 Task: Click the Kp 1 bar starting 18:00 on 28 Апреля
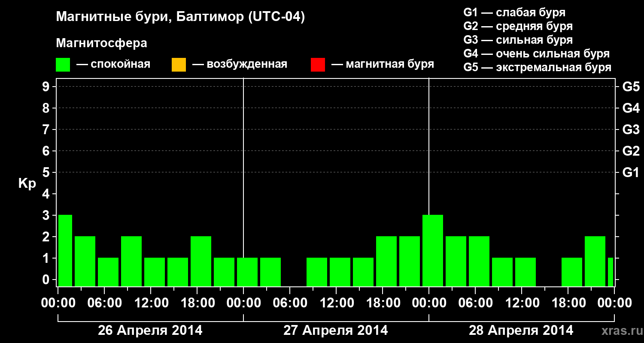[572, 272]
